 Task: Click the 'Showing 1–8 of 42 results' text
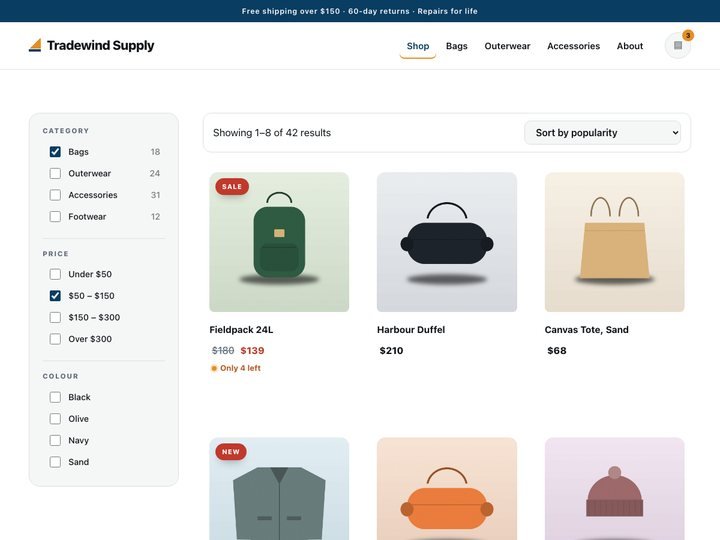pyautogui.click(x=272, y=133)
